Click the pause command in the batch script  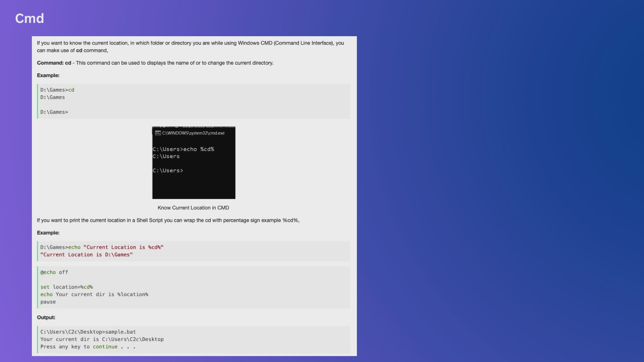coord(48,302)
